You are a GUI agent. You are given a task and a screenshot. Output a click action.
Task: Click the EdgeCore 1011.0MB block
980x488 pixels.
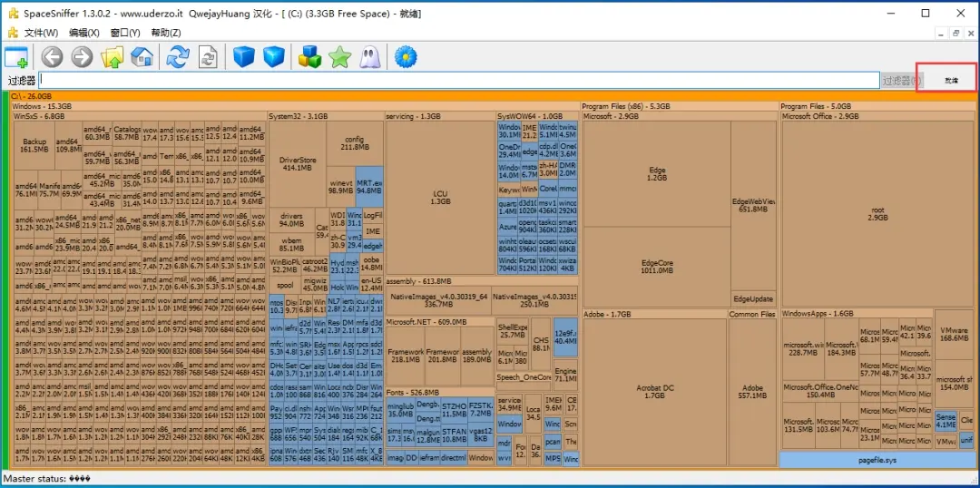click(x=657, y=267)
